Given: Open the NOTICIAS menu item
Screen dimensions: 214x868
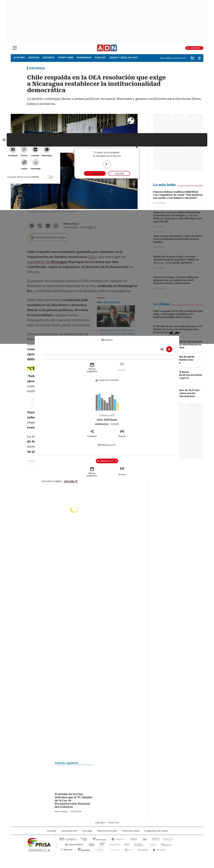Looking at the screenshot, I should pos(34,58).
